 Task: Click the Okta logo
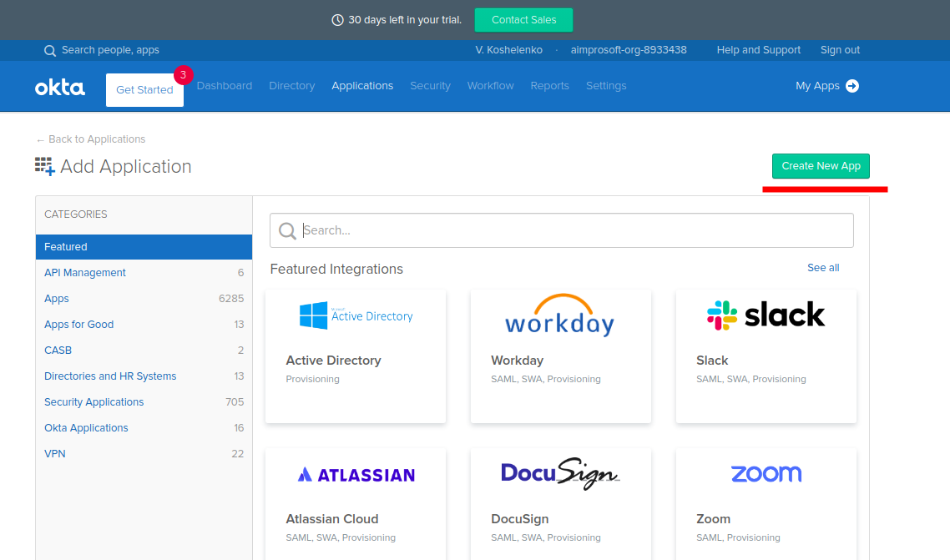click(x=60, y=88)
